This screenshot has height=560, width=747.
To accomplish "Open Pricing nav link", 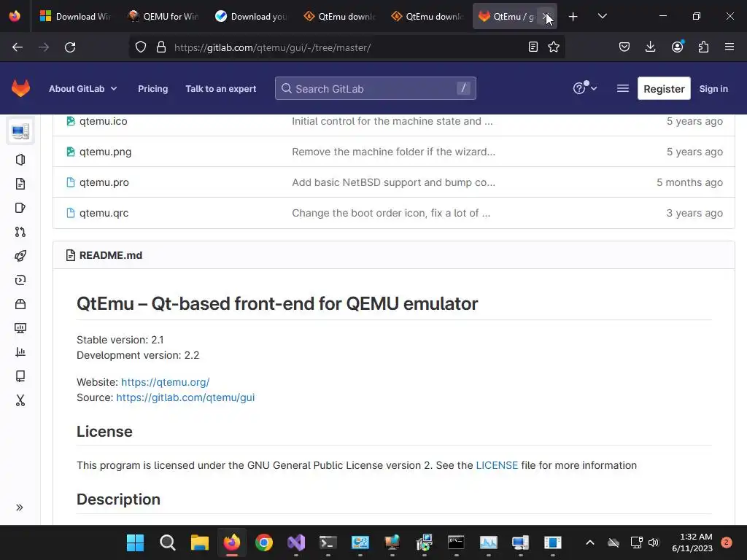I will click(x=153, y=88).
